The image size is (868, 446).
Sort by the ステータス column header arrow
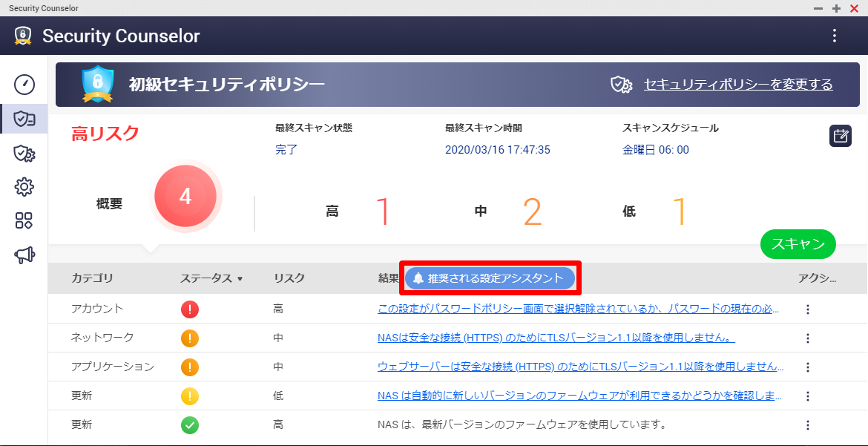coord(240,279)
